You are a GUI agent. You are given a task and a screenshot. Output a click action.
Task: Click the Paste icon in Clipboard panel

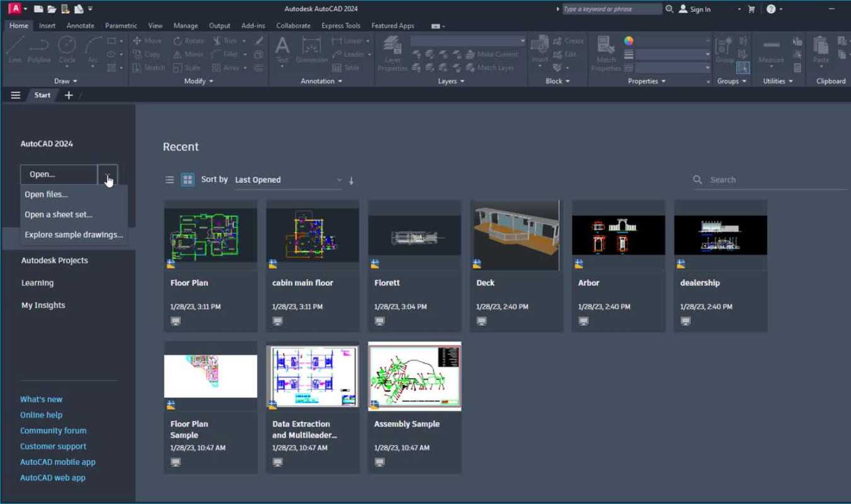point(821,49)
